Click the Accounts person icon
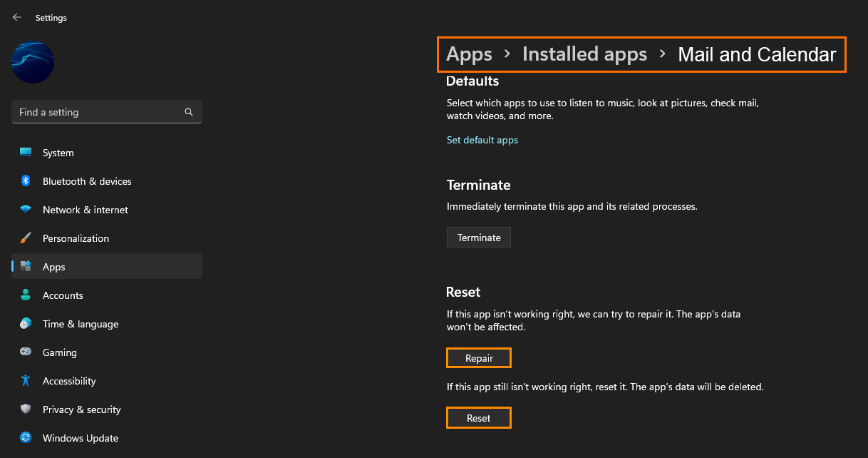Viewport: 868px width, 458px height. (26, 295)
